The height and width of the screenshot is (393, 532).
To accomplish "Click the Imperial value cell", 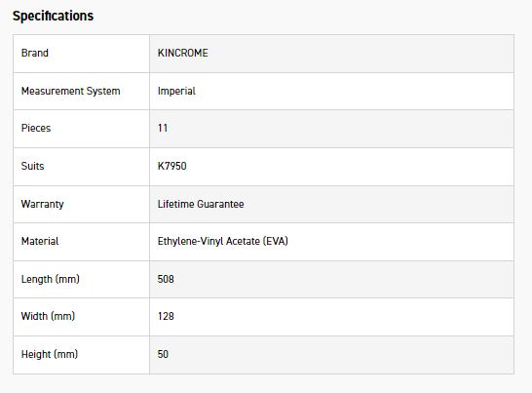I will (331, 91).
